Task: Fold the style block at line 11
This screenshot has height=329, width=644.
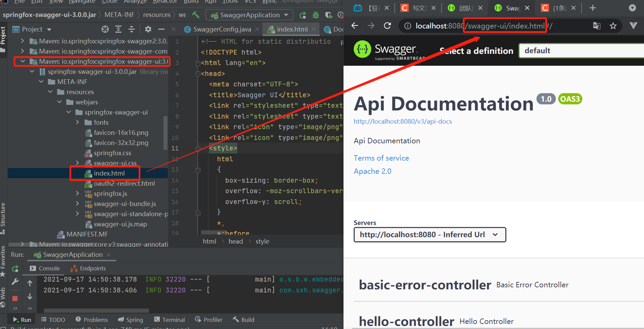Action: coord(198,148)
